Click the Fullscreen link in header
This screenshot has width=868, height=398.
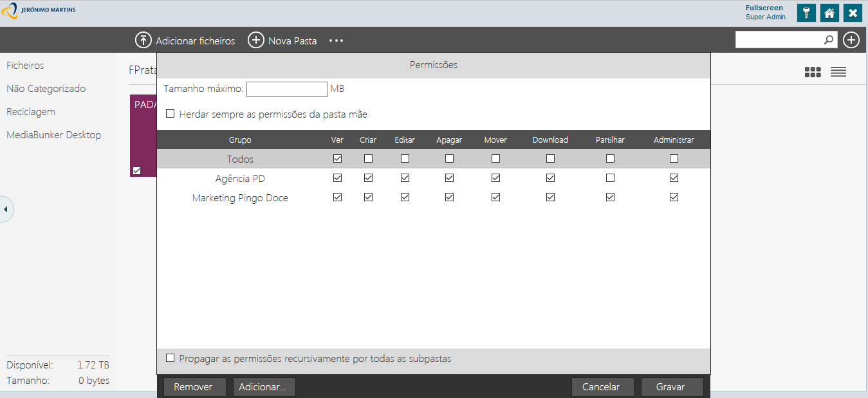(764, 8)
